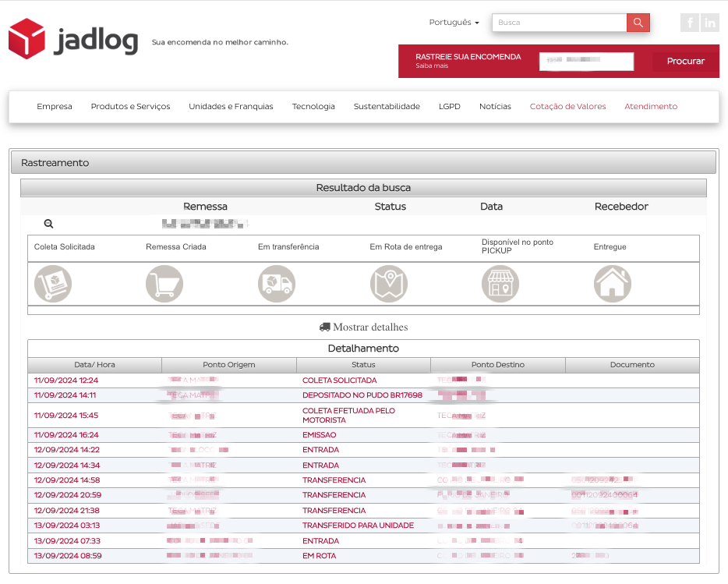This screenshot has width=728, height=584.
Task: Open Jadlog's LinkedIn page icon
Action: click(709, 23)
